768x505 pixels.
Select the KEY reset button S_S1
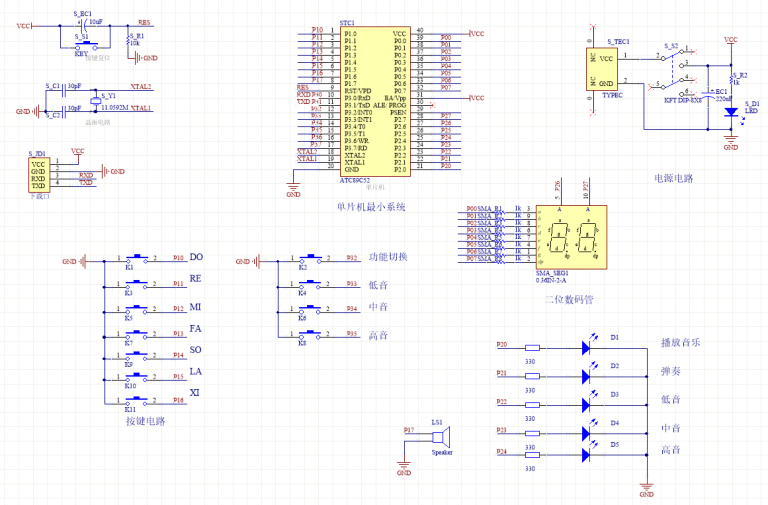(x=86, y=46)
